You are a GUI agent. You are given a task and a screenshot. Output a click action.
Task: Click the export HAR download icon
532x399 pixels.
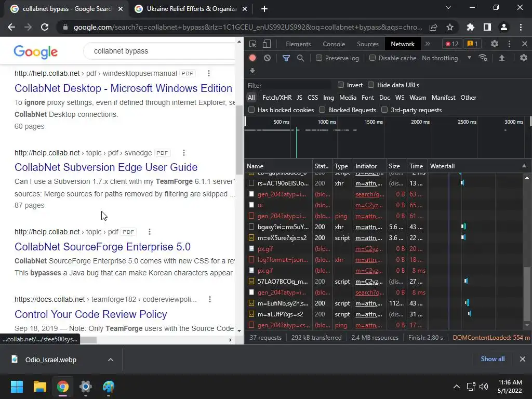pos(252,71)
